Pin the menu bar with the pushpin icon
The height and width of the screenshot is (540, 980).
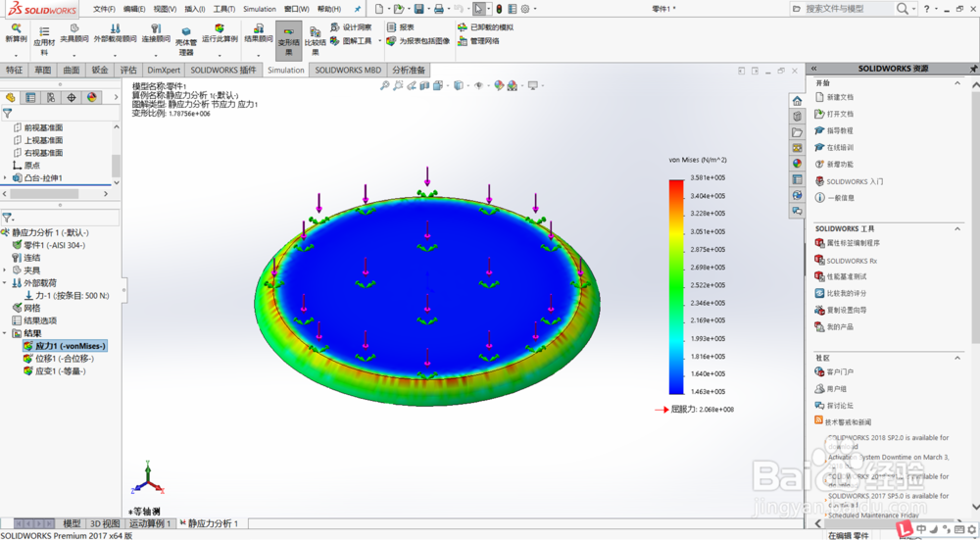[358, 9]
